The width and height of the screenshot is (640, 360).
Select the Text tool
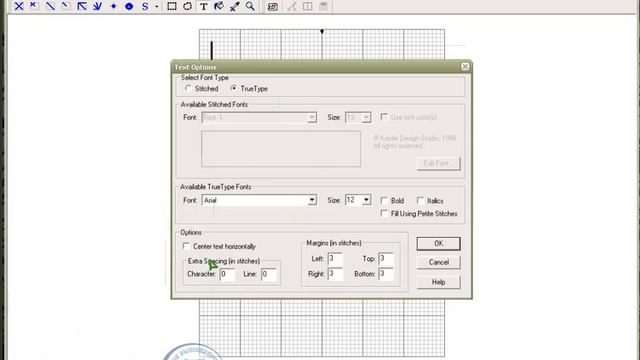point(203,6)
